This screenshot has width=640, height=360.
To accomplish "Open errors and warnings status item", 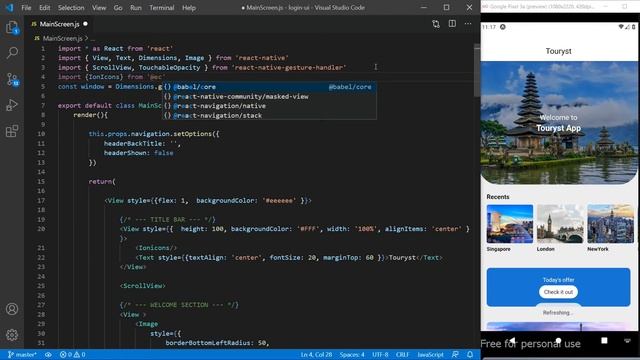I will [x=73, y=355].
